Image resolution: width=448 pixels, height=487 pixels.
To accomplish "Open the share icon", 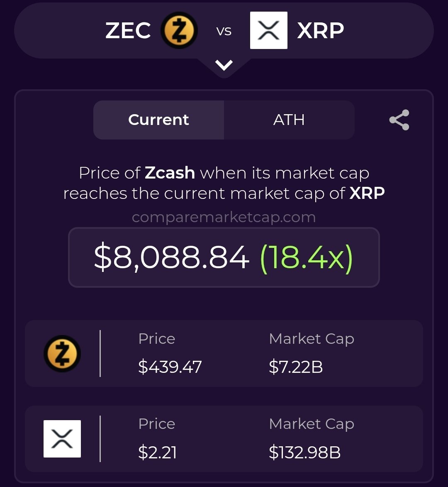I will point(399,120).
